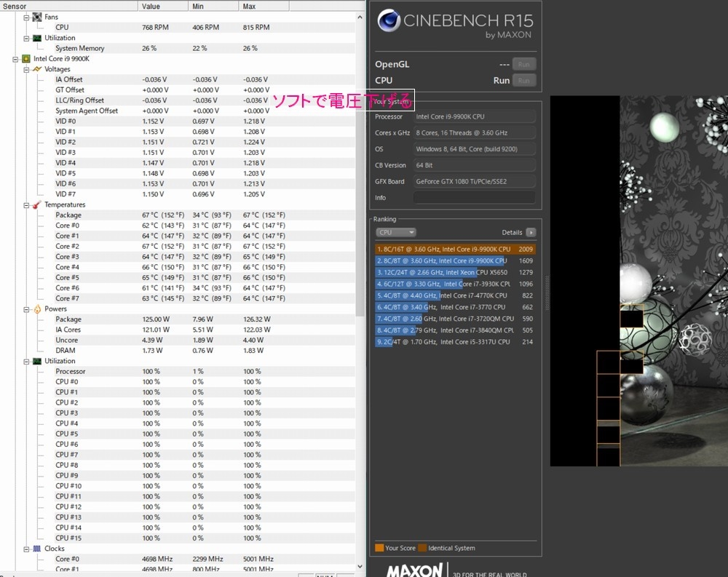This screenshot has height=577, width=728.
Task: Collapse the Fans tree node
Action: point(26,17)
